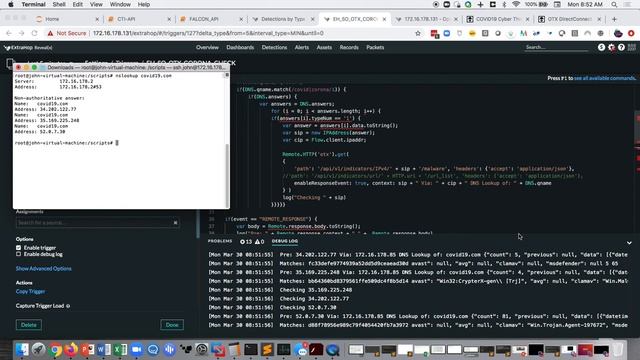Switch to the CTI-API browser tab

[140, 19]
